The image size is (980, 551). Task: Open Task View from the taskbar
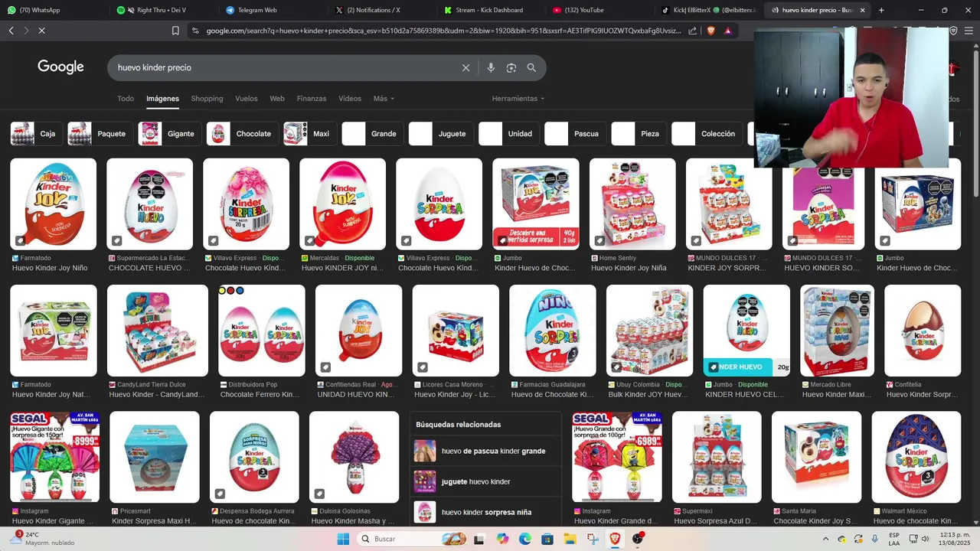tap(479, 539)
